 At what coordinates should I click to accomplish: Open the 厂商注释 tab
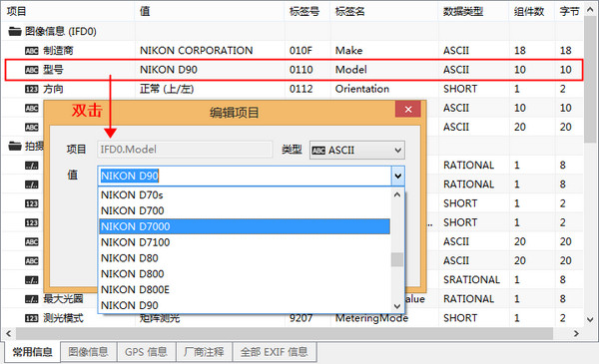(x=204, y=352)
